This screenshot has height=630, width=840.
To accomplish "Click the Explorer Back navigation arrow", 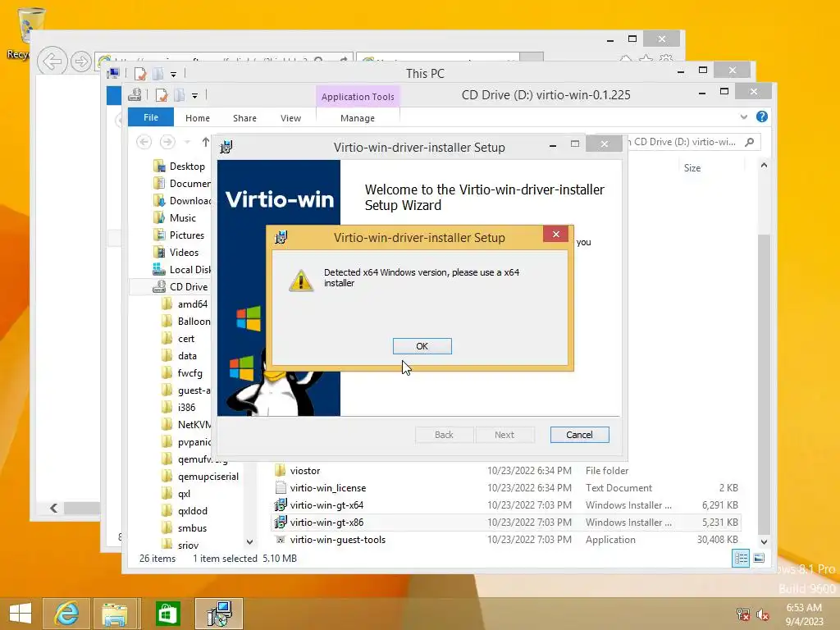I will pyautogui.click(x=144, y=142).
